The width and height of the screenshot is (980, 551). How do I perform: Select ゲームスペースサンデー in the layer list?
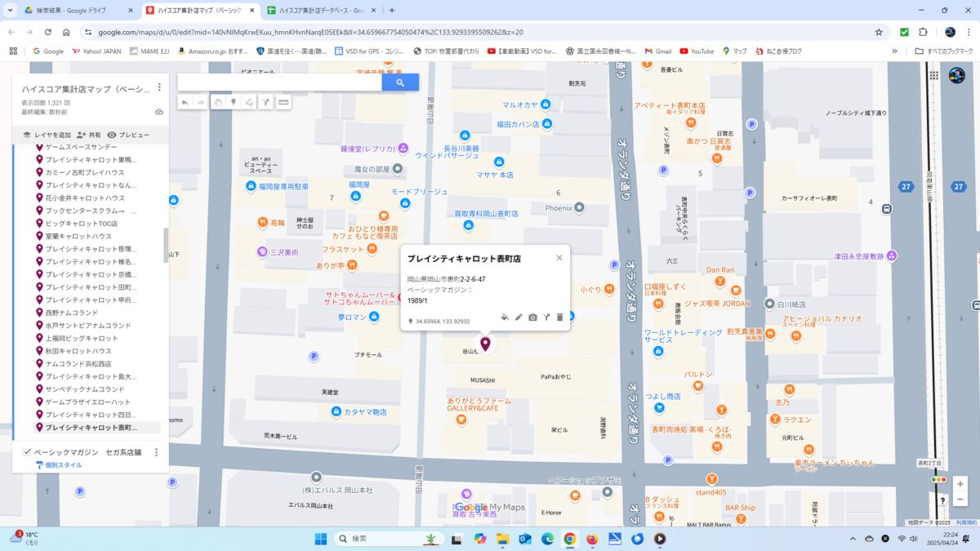point(81,147)
